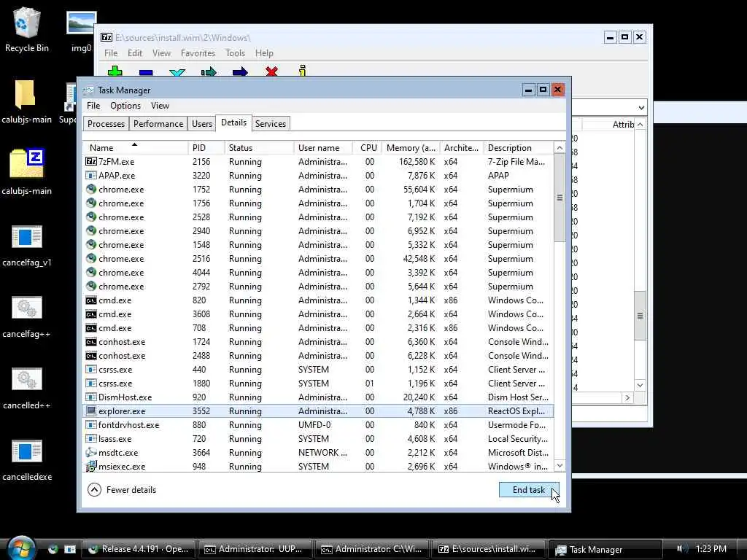
Task: Select the calubjs-main zip archive icon
Action: click(x=27, y=171)
